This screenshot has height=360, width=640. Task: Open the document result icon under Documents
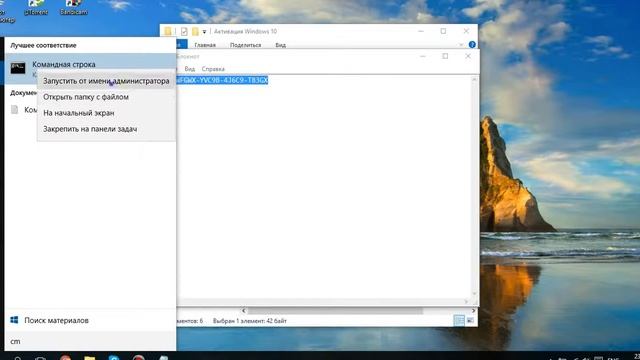click(x=15, y=109)
